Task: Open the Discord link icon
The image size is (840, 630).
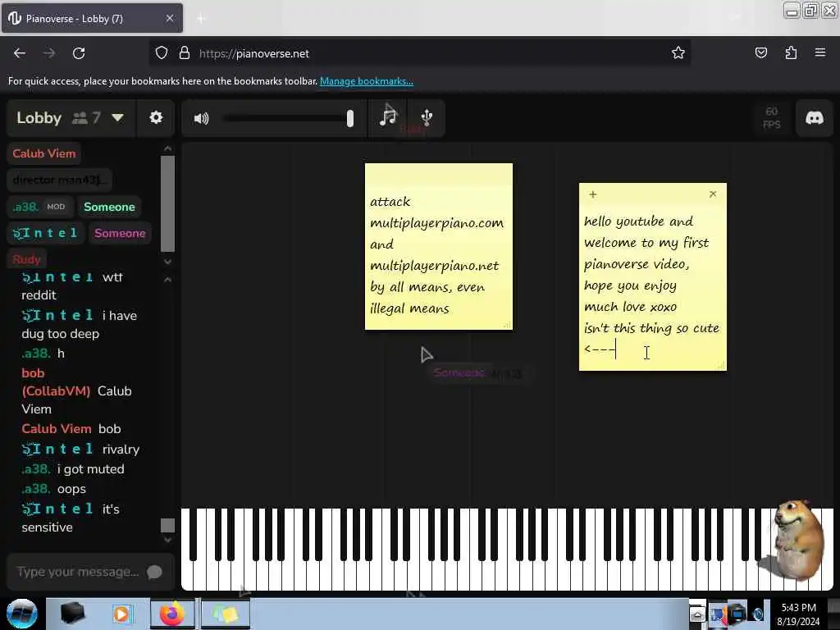Action: point(815,117)
